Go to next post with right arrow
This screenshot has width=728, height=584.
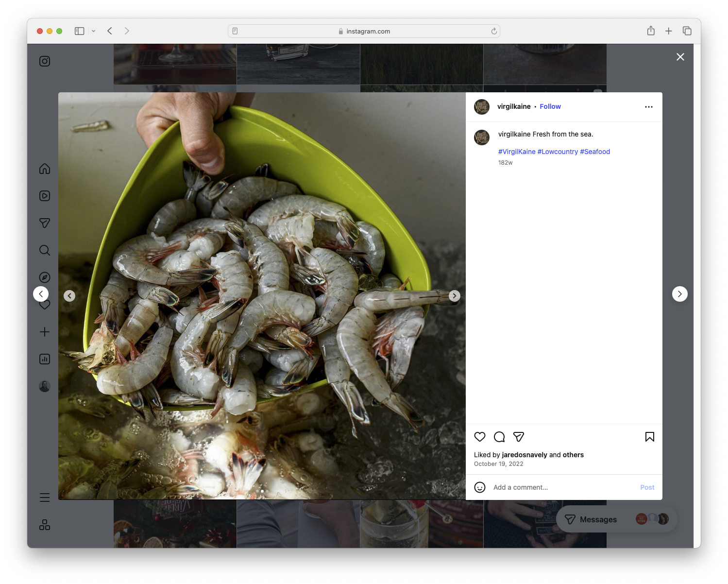click(680, 294)
